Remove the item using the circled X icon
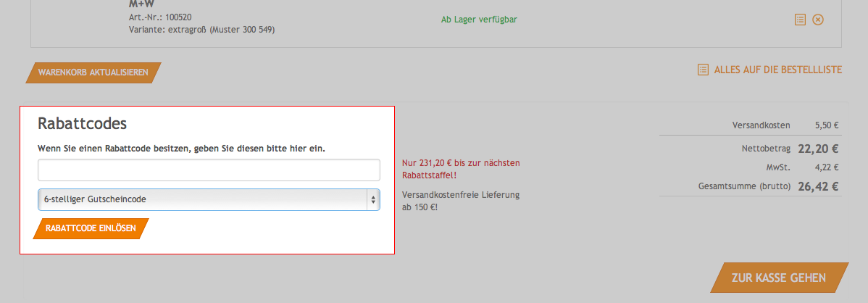 click(x=818, y=20)
